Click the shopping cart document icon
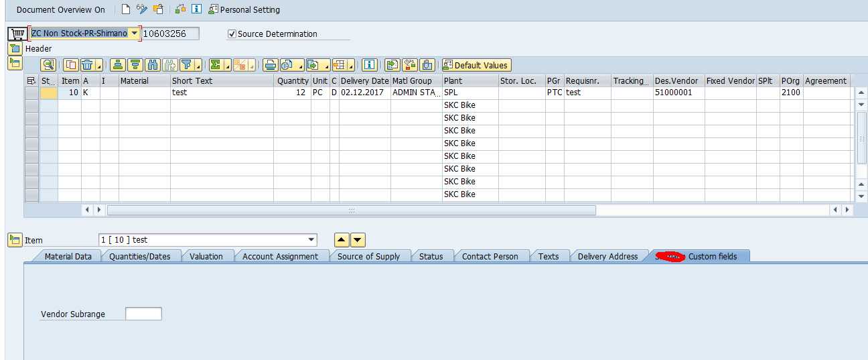The image size is (868, 360). click(17, 34)
